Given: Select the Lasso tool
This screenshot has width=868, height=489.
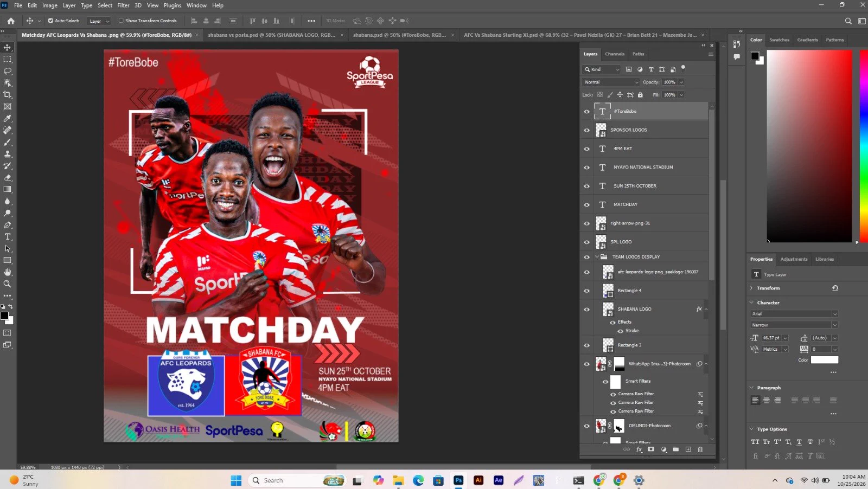Looking at the screenshot, I should pyautogui.click(x=8, y=71).
